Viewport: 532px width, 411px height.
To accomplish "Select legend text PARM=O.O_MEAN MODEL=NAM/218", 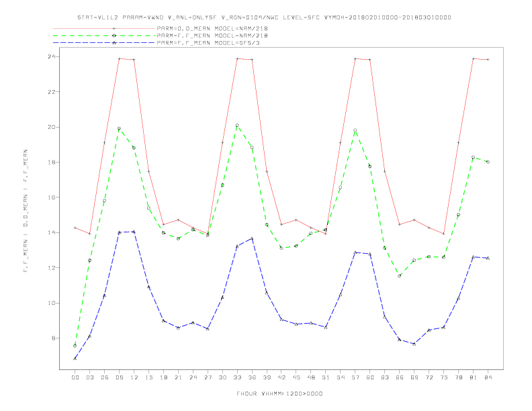I will pyautogui.click(x=212, y=28).
